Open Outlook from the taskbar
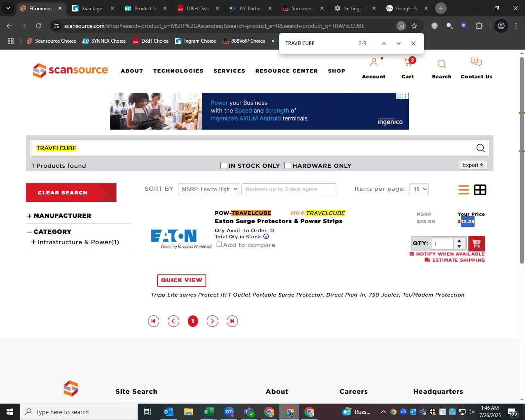Image resolution: width=525 pixels, height=420 pixels. (x=169, y=412)
